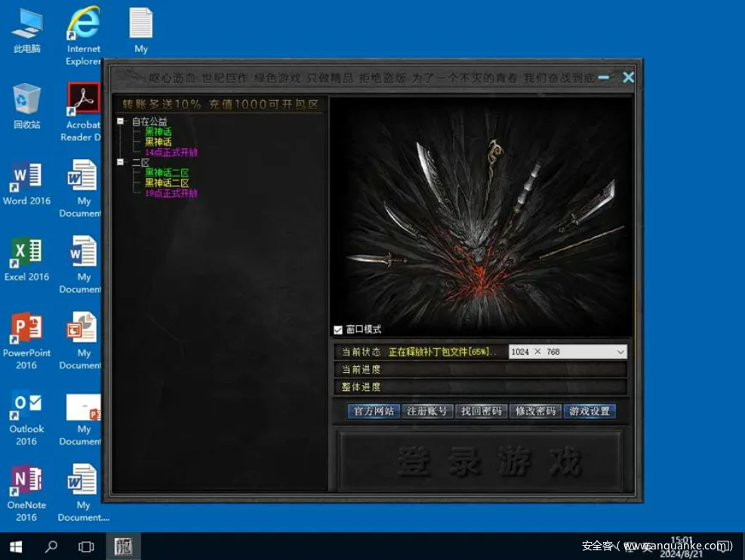Click the 整体进度 overall progress bar
Image resolution: width=745 pixels, height=560 pixels.
(x=481, y=387)
